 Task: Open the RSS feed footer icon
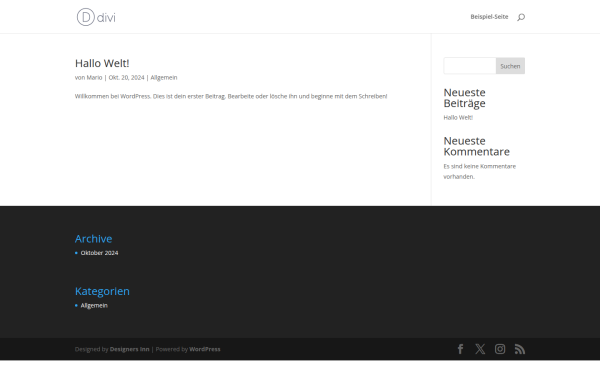coord(520,349)
